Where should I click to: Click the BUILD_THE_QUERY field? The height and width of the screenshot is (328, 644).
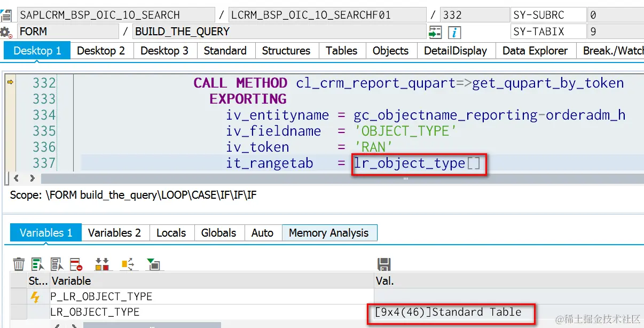point(279,32)
